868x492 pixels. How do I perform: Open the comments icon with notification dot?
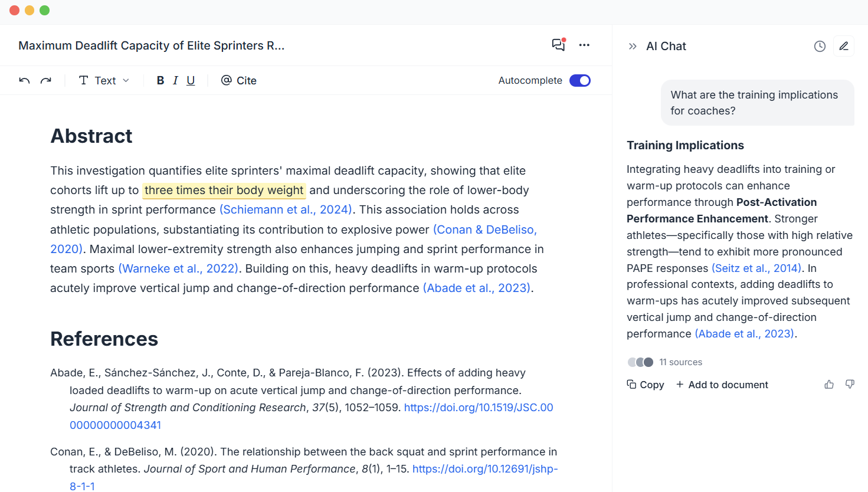559,45
